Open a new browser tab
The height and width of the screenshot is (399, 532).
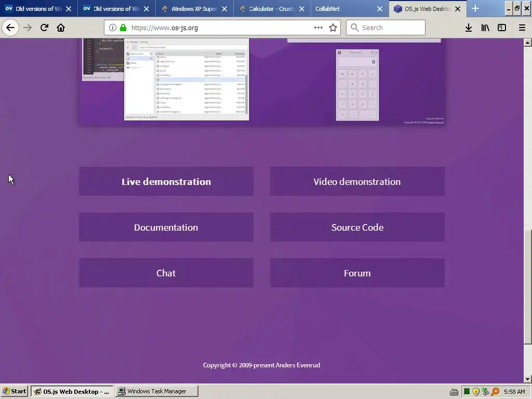pos(475,8)
